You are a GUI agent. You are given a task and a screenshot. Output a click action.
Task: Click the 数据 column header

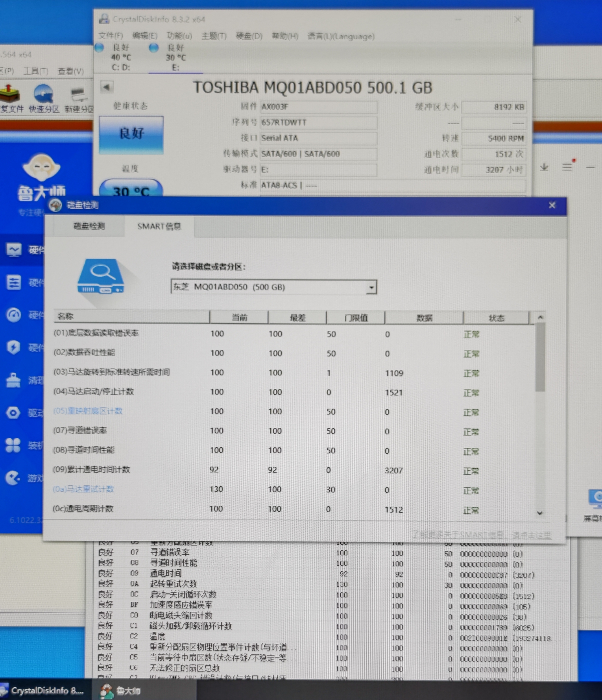pos(424,318)
